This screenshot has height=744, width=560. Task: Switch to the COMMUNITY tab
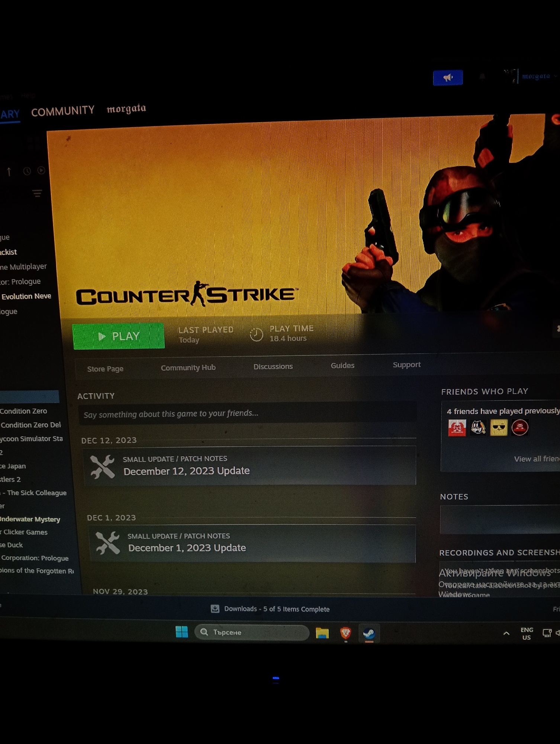(x=63, y=111)
